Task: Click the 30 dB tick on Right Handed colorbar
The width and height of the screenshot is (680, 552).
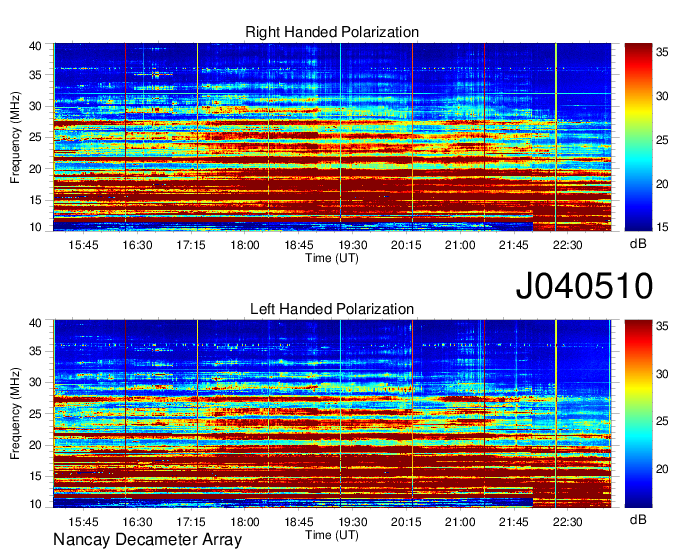Action: (x=662, y=96)
